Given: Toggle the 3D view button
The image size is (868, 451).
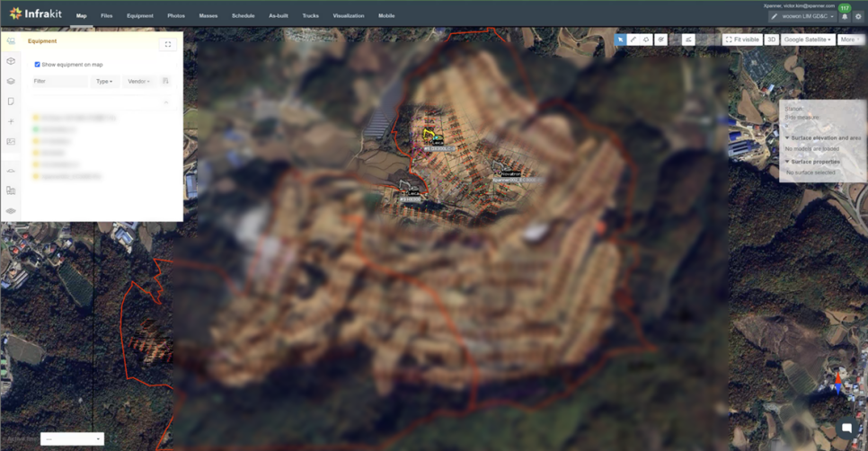Looking at the screenshot, I should pyautogui.click(x=771, y=40).
